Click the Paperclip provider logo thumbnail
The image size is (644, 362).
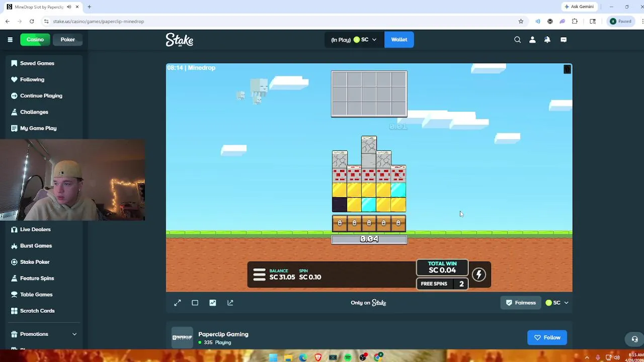[x=182, y=338]
